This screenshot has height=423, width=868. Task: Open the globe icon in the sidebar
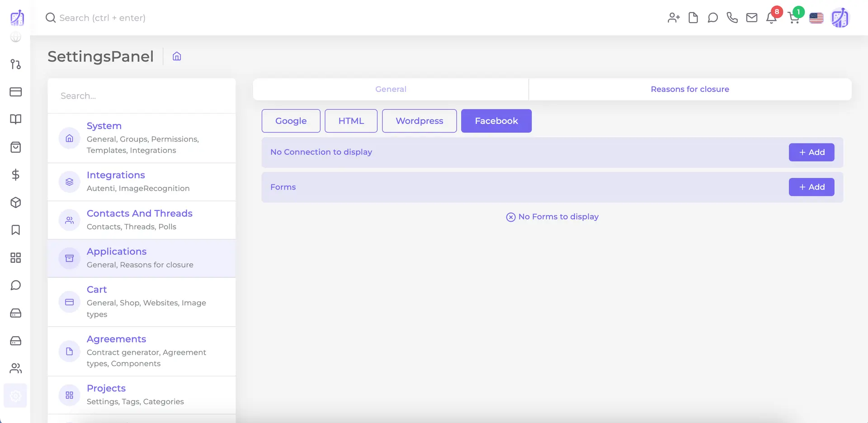coord(15,37)
